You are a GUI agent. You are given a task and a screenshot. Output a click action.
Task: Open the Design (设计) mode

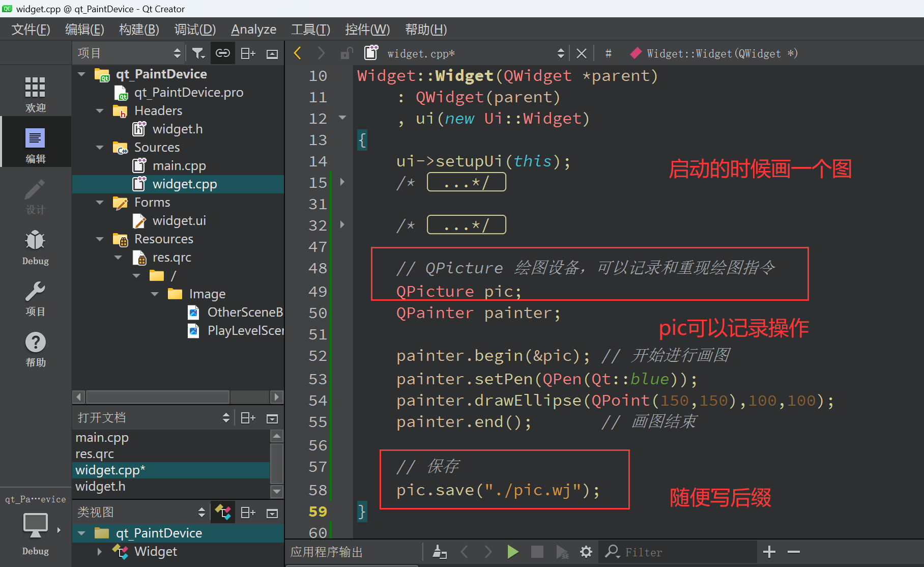[x=35, y=196]
